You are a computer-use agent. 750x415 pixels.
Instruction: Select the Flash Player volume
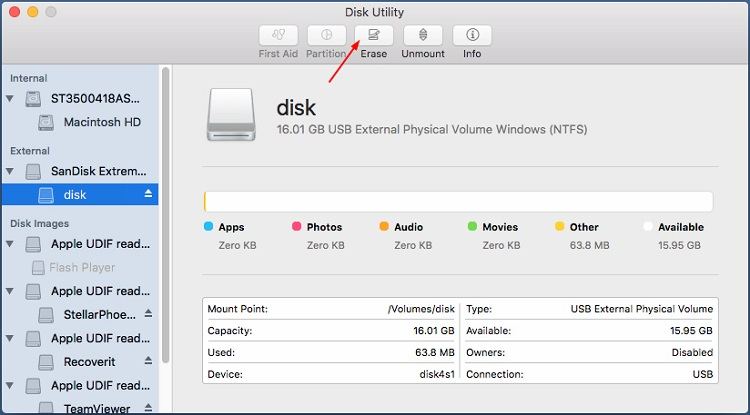[x=82, y=267]
